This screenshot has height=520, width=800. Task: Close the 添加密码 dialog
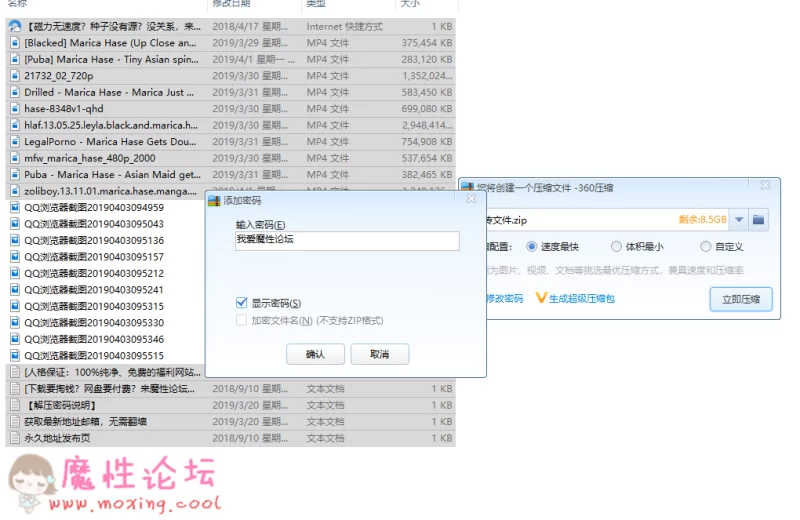tap(471, 199)
